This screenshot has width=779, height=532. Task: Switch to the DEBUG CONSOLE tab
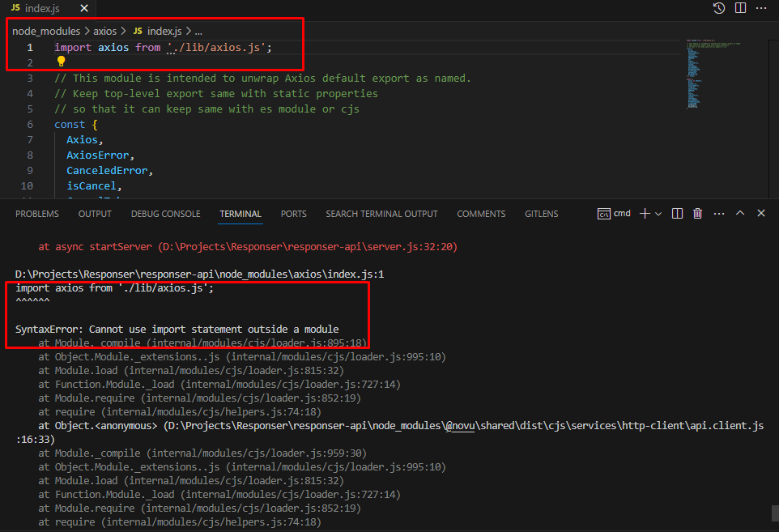165,214
